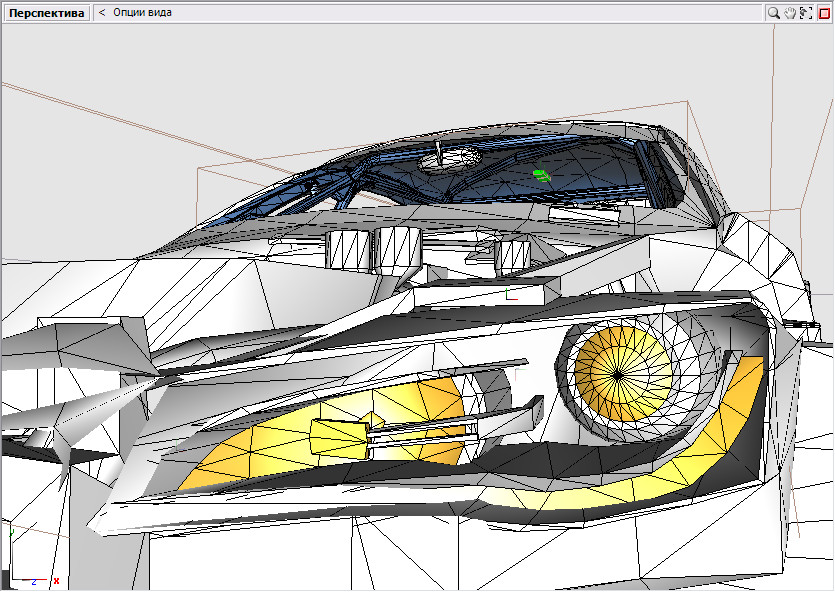835x592 pixels.
Task: Click the leftmost cylinder below the windshield
Action: click(x=348, y=250)
